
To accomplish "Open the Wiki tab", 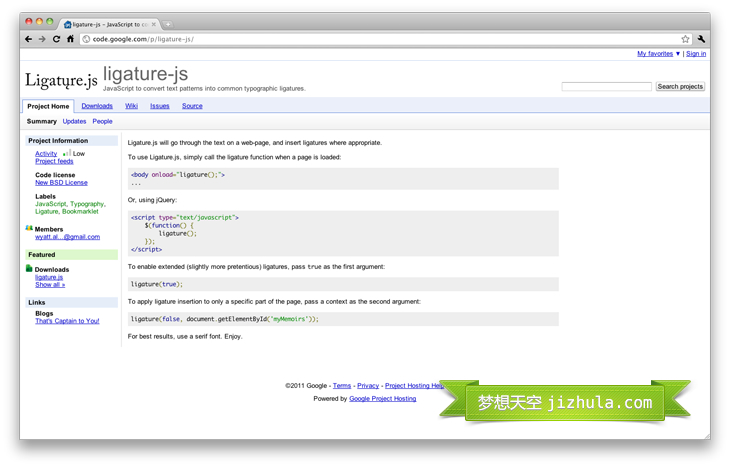I will 131,106.
